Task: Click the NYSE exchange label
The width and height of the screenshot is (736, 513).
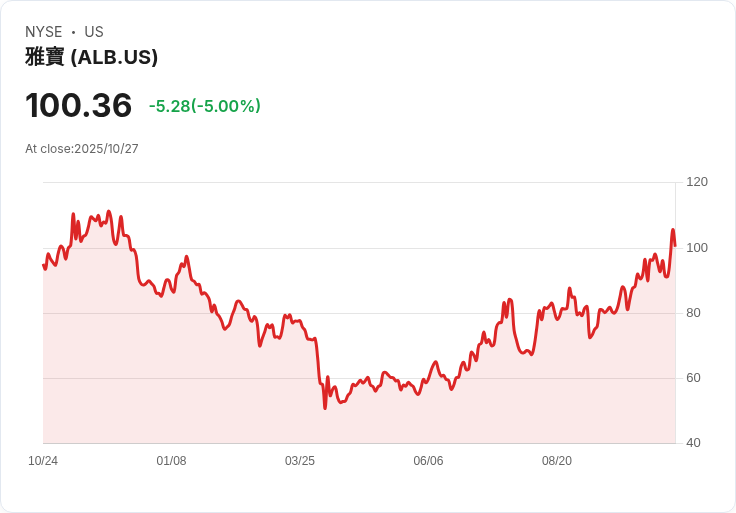Action: click(x=44, y=32)
